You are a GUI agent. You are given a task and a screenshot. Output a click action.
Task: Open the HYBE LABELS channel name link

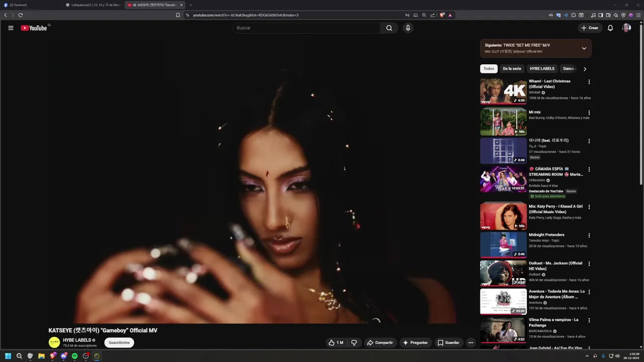[76, 340]
